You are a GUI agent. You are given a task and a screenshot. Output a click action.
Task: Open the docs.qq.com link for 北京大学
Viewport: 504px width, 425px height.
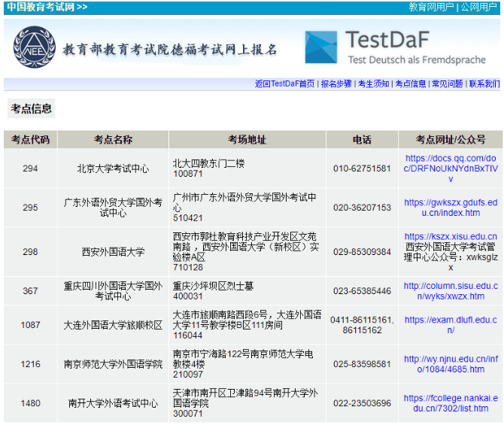click(x=451, y=168)
